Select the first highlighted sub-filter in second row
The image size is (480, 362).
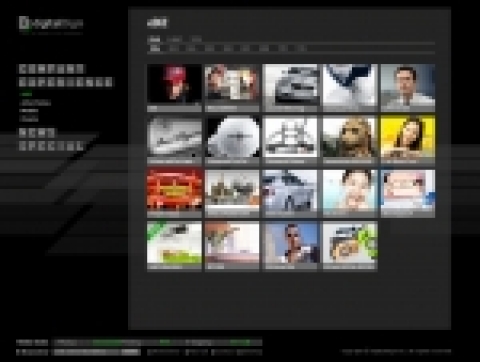(155, 49)
